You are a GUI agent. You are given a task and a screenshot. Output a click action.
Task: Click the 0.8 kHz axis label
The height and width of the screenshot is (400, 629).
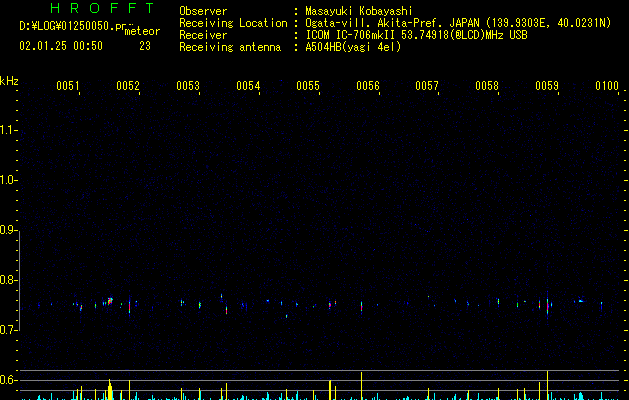pos(9,280)
